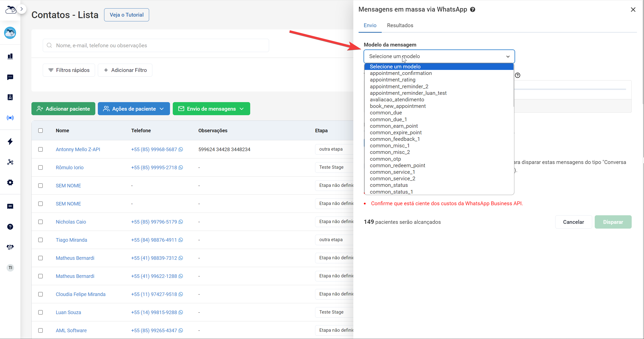Viewport: 644px width, 339px height.
Task: Click WhatsApp icon next to Nicholas Caio's phone
Action: (x=181, y=222)
